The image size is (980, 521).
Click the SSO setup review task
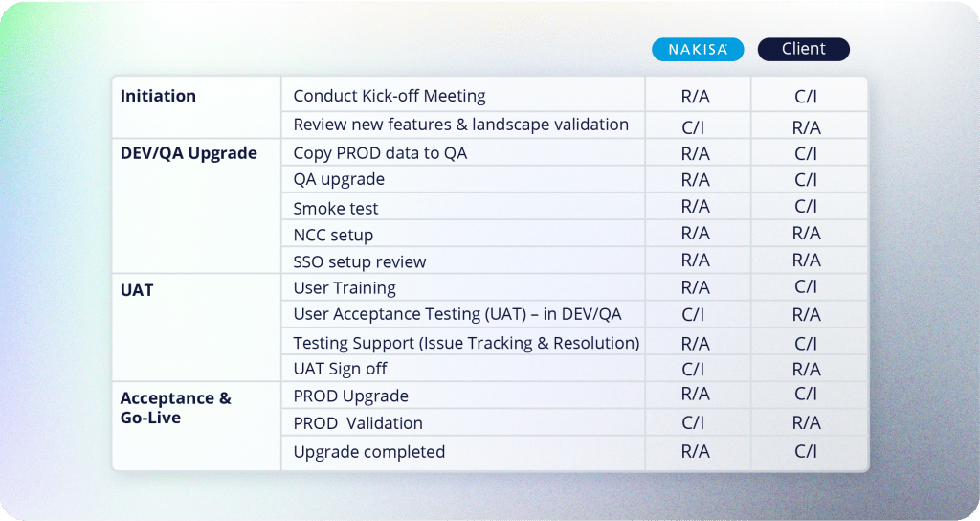360,261
